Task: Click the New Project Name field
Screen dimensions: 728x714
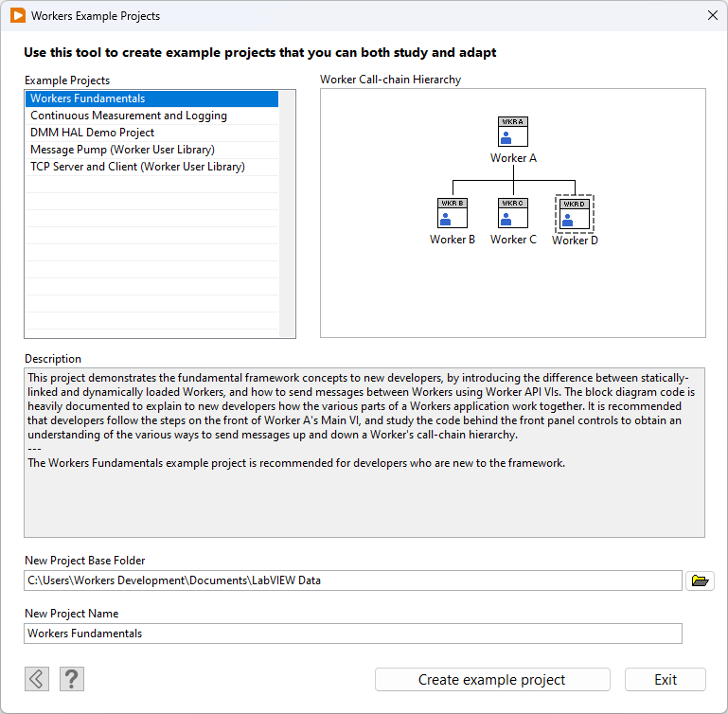Action: (352, 634)
